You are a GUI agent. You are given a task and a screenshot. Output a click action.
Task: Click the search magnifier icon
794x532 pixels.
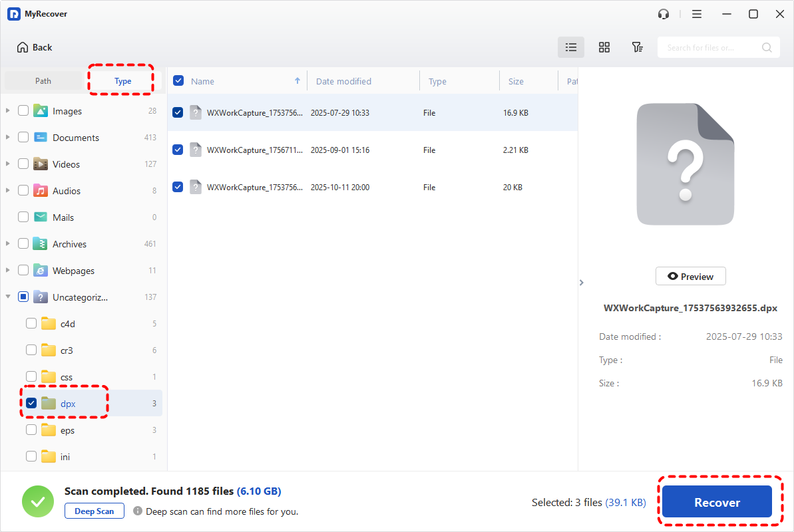767,47
